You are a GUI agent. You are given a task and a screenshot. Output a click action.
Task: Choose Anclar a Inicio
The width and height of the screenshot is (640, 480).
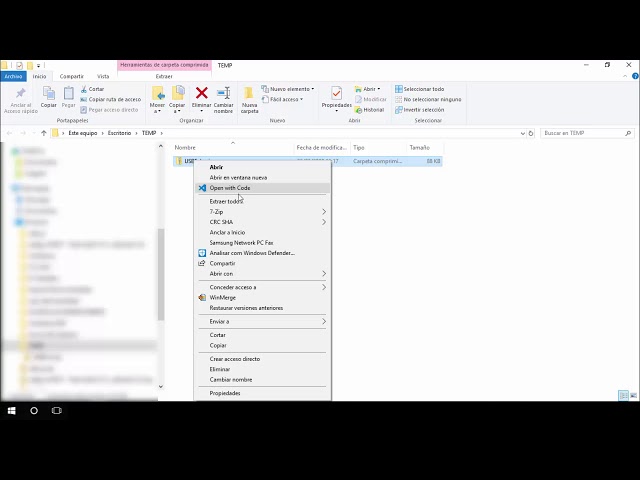click(262, 232)
